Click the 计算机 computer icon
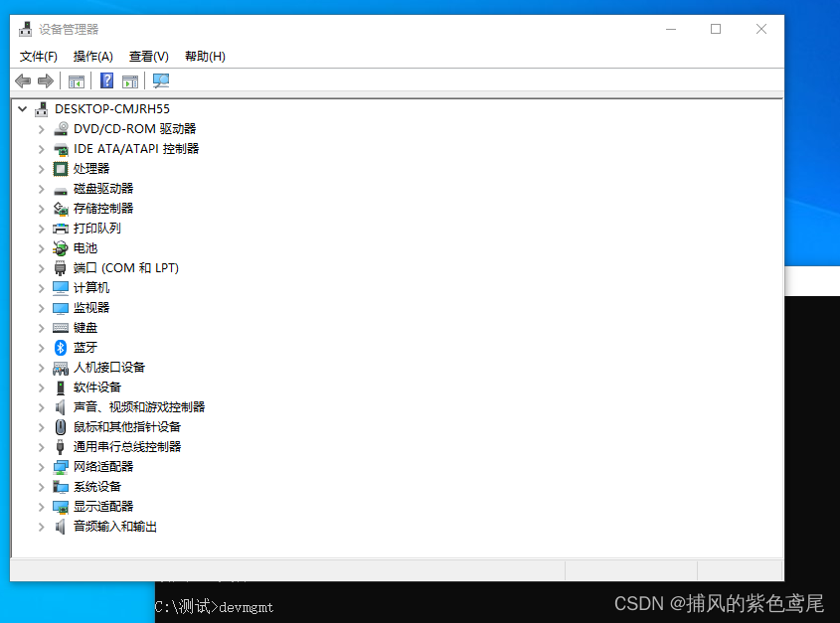Viewport: 840px width, 623px height. click(61, 288)
